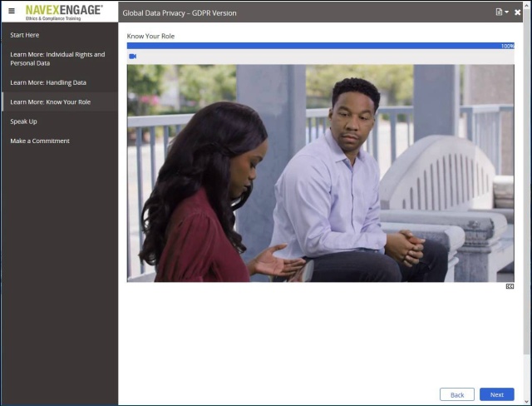This screenshot has width=532, height=406.
Task: Click the NAVEX Engage logo
Action: [64, 12]
